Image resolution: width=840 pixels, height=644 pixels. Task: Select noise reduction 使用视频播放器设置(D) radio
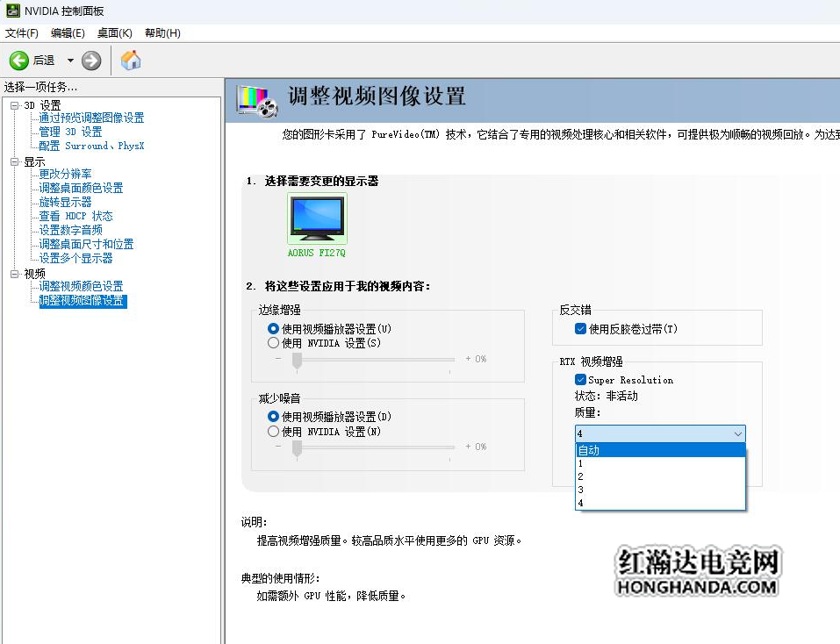click(273, 417)
